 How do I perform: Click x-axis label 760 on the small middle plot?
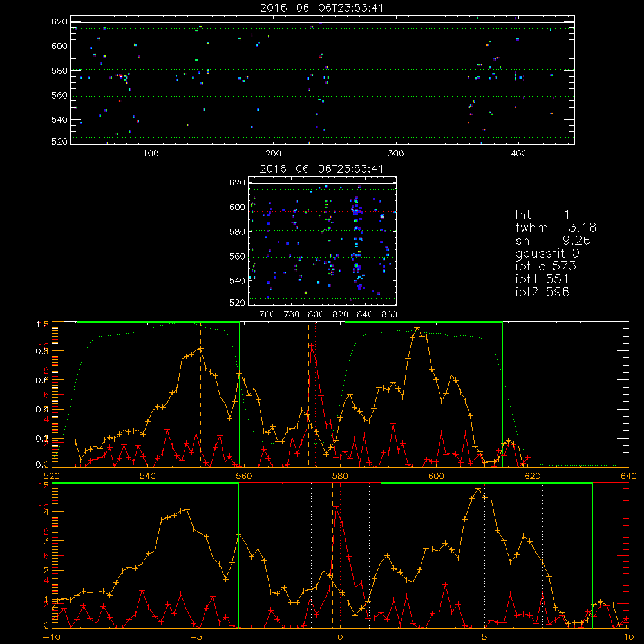[x=267, y=315]
